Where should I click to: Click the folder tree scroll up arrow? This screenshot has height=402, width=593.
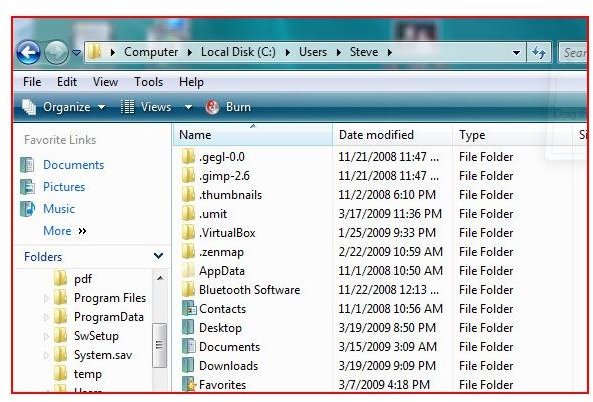point(160,278)
